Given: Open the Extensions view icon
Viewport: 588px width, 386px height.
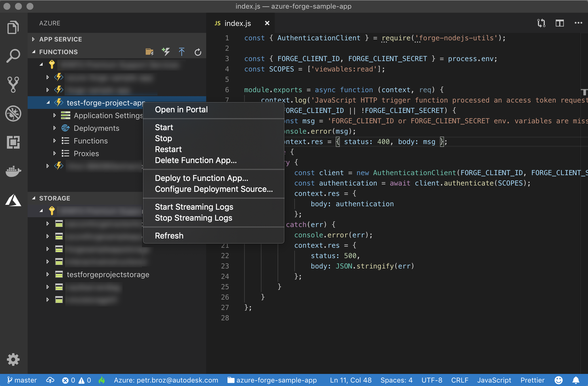Looking at the screenshot, I should coord(13,142).
